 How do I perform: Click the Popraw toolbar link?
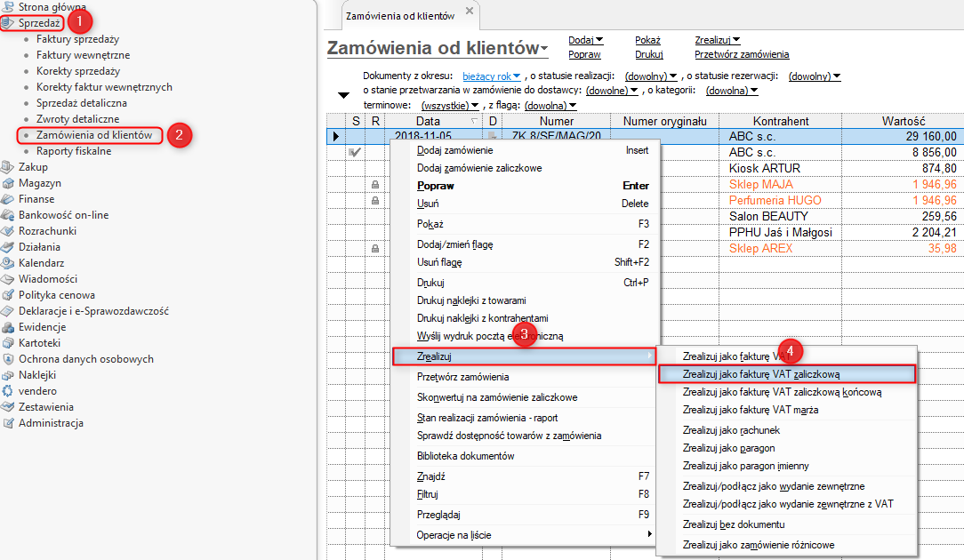tap(584, 55)
